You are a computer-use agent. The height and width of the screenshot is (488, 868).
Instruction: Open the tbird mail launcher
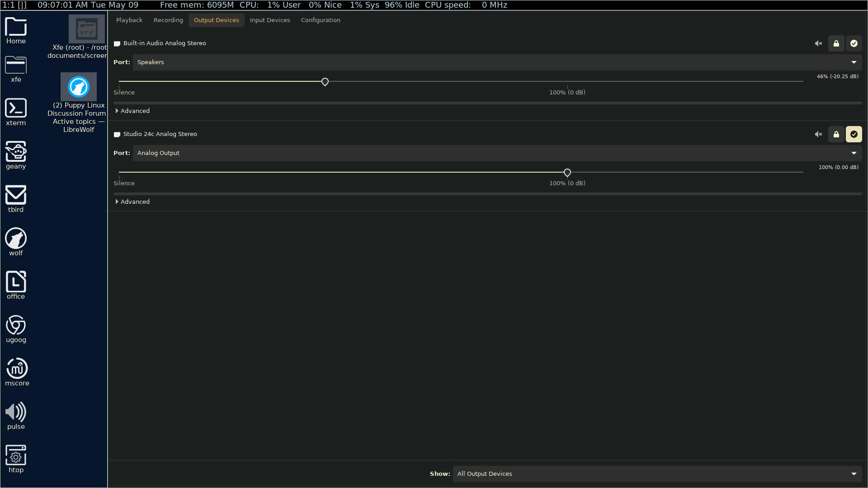pos(16,198)
